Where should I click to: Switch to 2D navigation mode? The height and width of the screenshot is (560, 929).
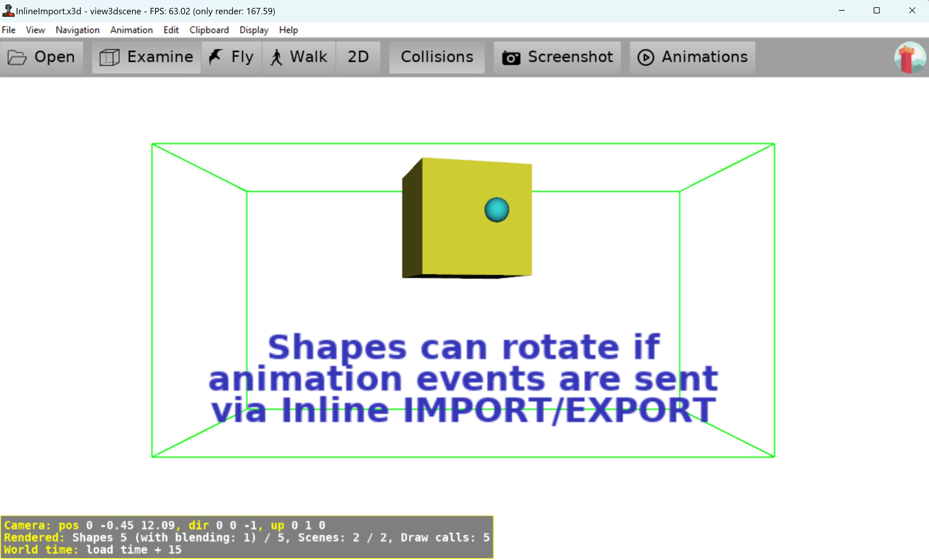click(358, 57)
